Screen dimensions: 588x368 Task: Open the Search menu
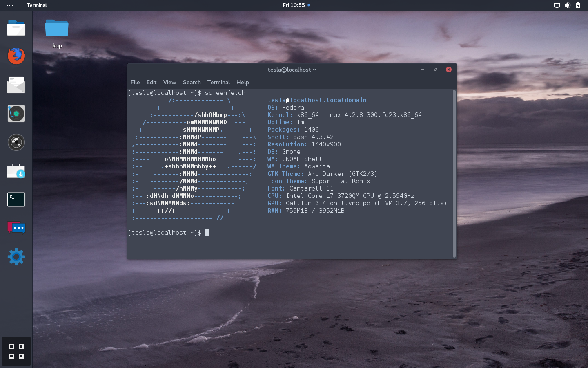[192, 82]
